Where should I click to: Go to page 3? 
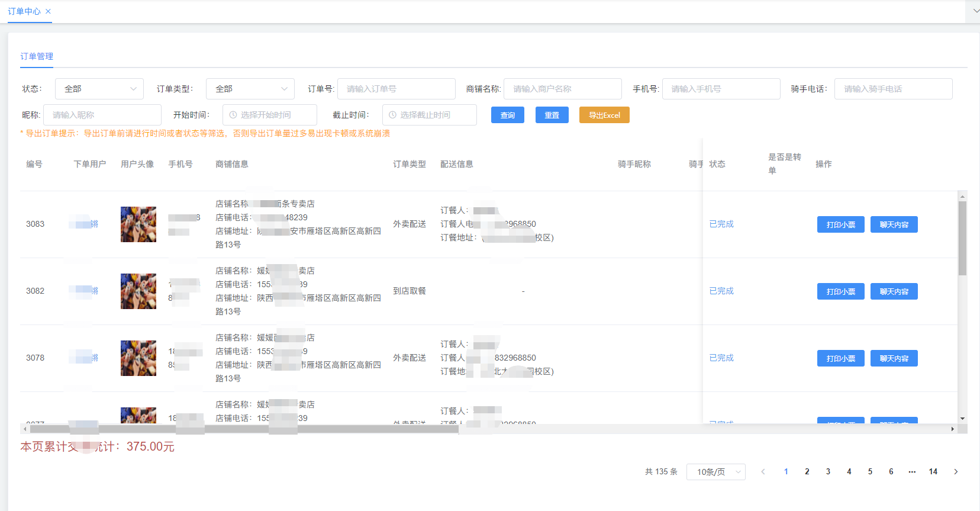pyautogui.click(x=828, y=472)
